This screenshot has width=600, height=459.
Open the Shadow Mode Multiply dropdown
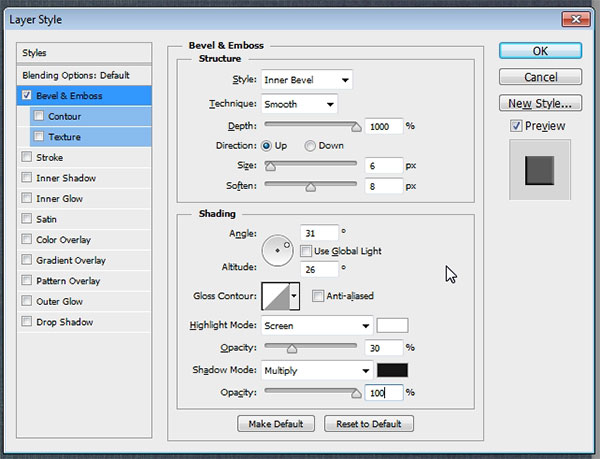pos(316,370)
